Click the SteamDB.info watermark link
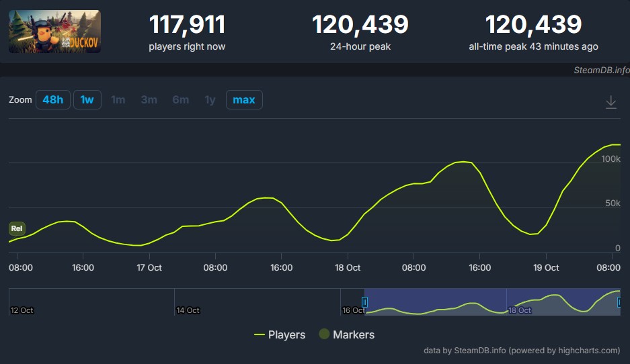 coord(601,70)
